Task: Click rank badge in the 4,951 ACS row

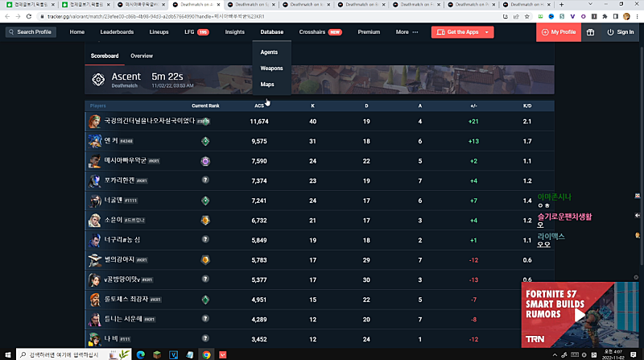Action: tap(205, 300)
